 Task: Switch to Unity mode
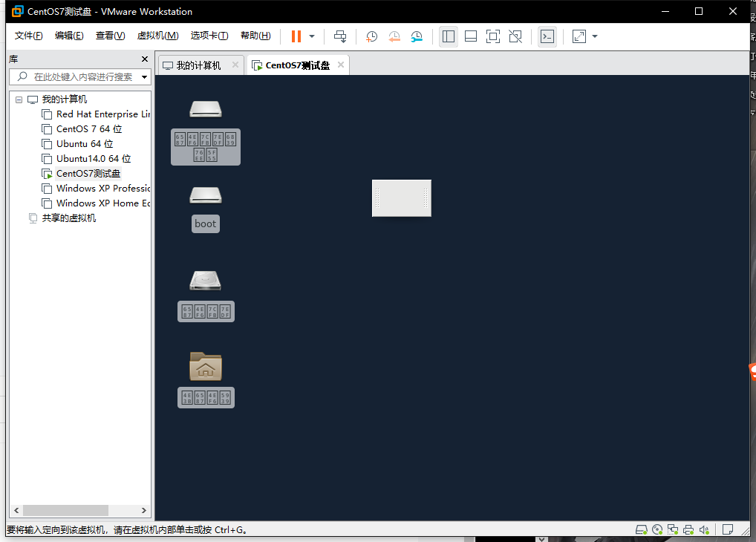point(515,36)
